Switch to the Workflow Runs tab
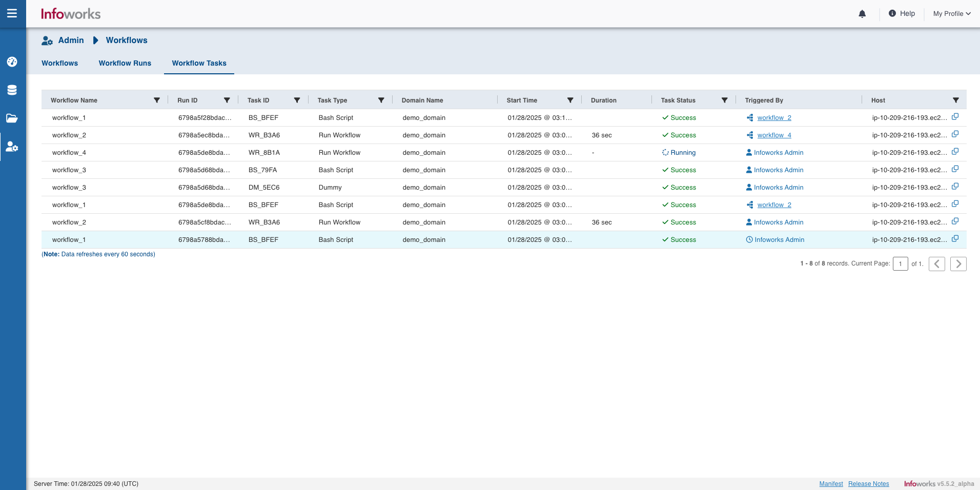 pos(125,63)
